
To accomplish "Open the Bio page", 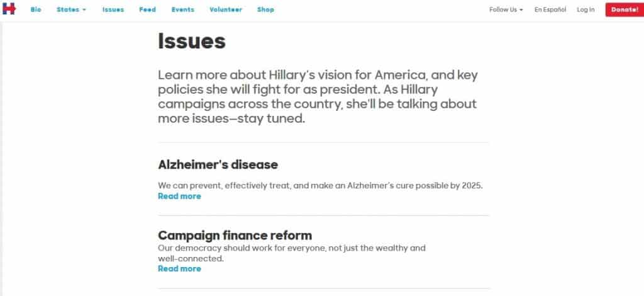I will point(36,9).
